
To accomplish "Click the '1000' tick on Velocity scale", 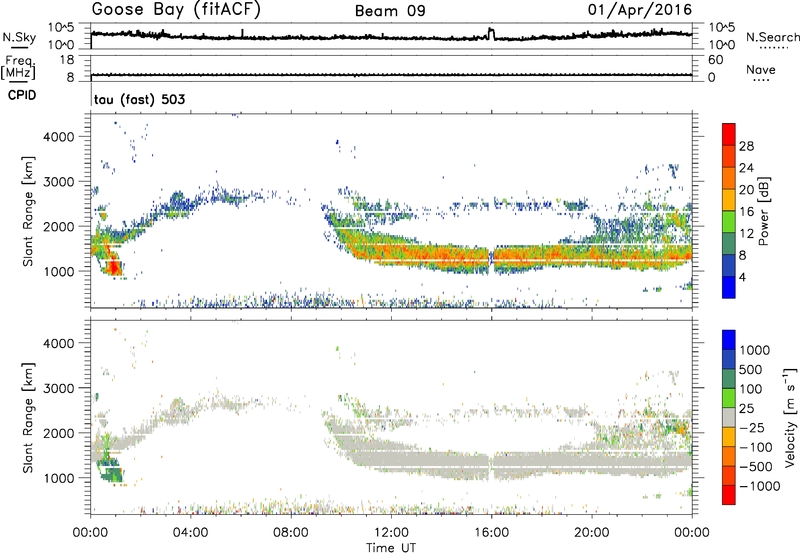I will [755, 350].
